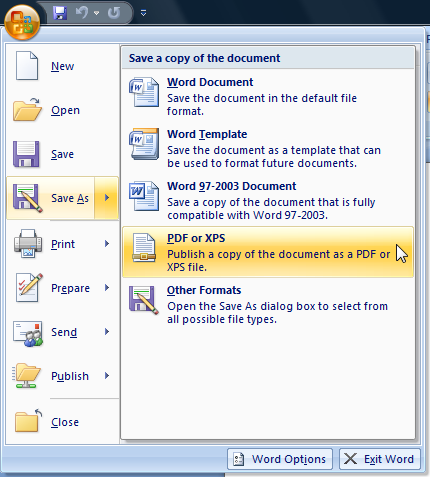Click the Send envelope people icon
This screenshot has width=430, height=477.
click(x=28, y=333)
